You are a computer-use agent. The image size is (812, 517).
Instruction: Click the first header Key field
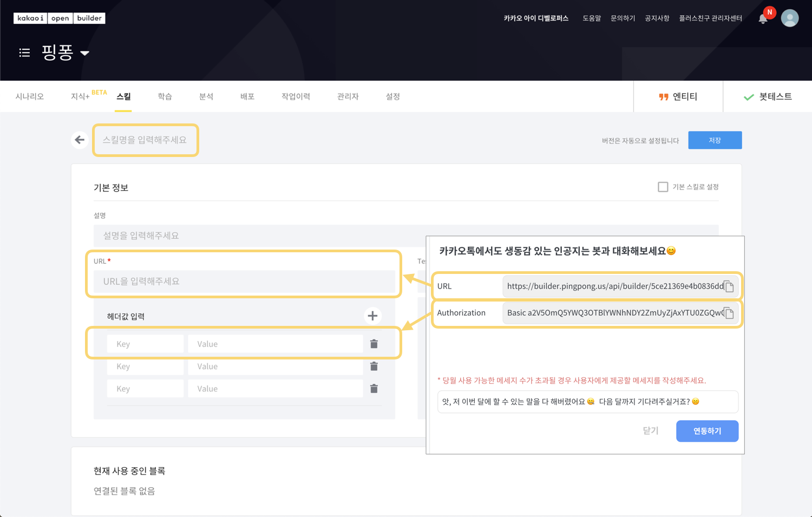point(145,344)
